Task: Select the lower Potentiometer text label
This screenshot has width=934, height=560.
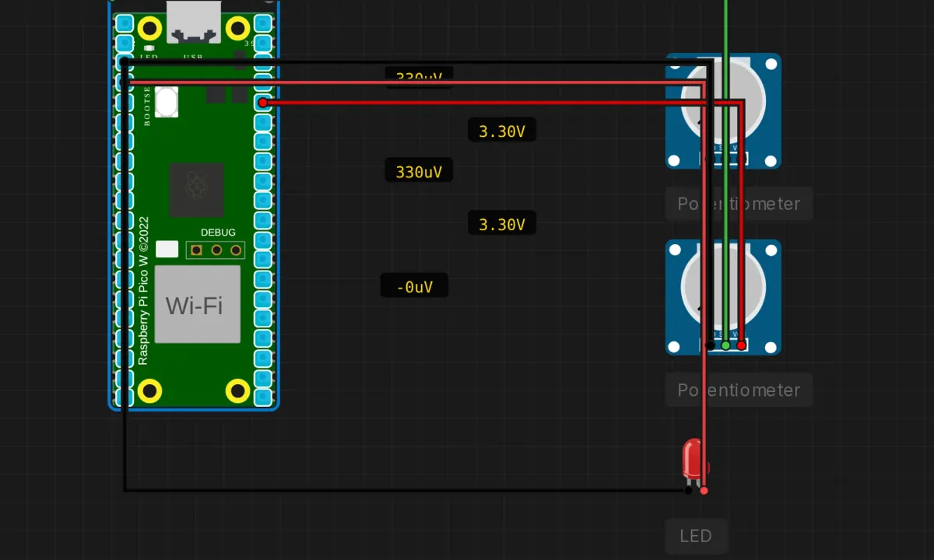Action: click(739, 390)
